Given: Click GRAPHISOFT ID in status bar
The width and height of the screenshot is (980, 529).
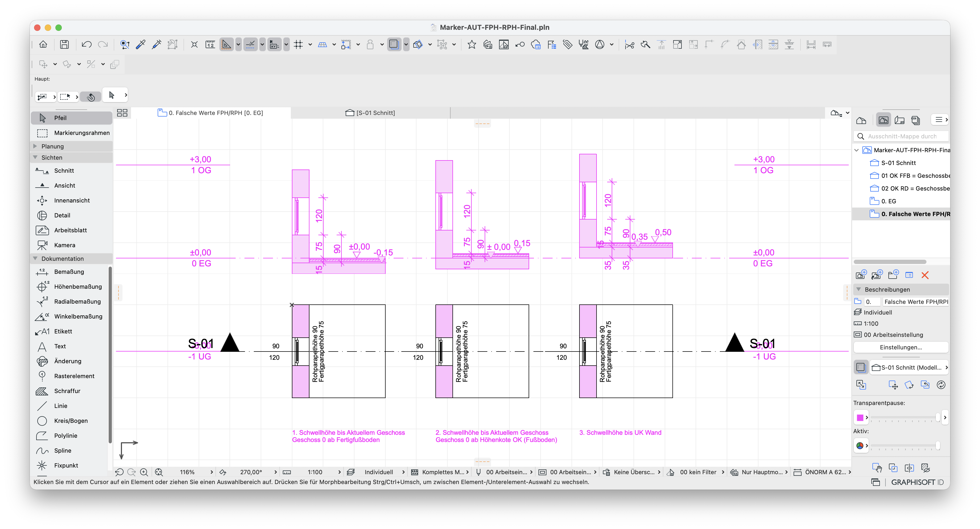Looking at the screenshot, I should 917,482.
